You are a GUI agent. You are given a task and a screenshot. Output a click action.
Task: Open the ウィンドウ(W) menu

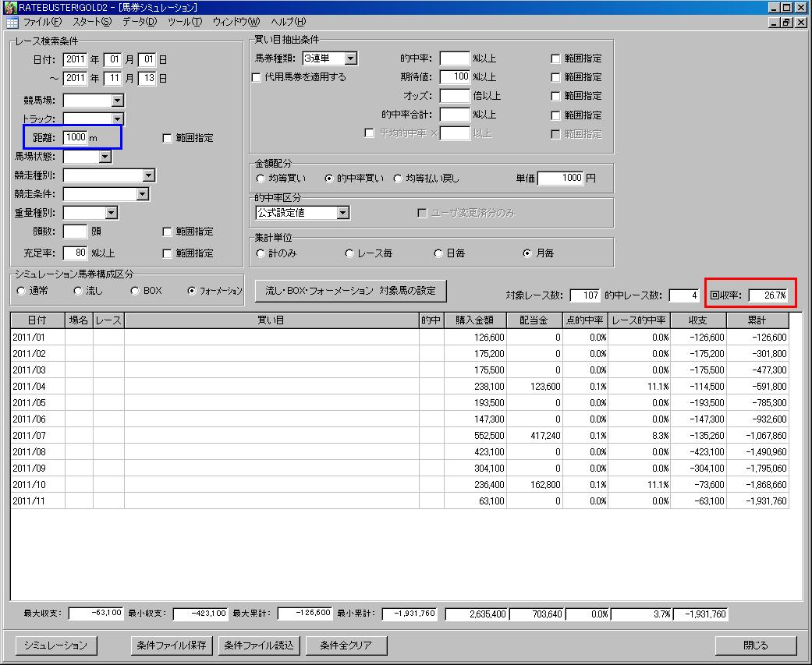coord(236,22)
